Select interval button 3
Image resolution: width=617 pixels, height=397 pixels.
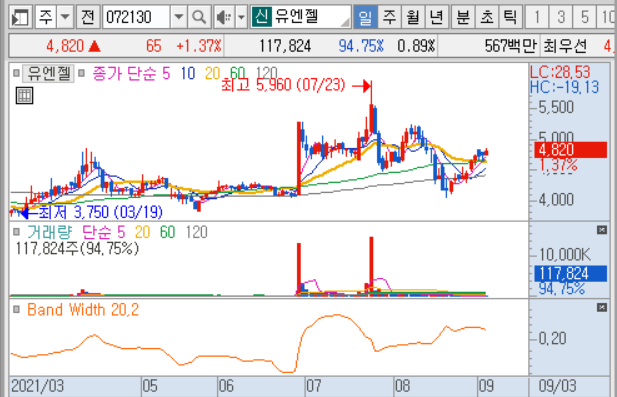(561, 17)
